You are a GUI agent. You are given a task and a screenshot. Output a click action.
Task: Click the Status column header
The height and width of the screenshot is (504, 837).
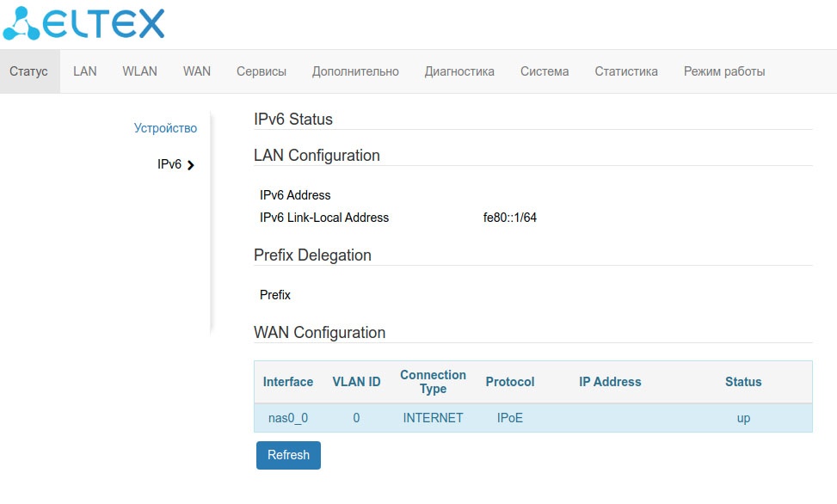point(743,382)
